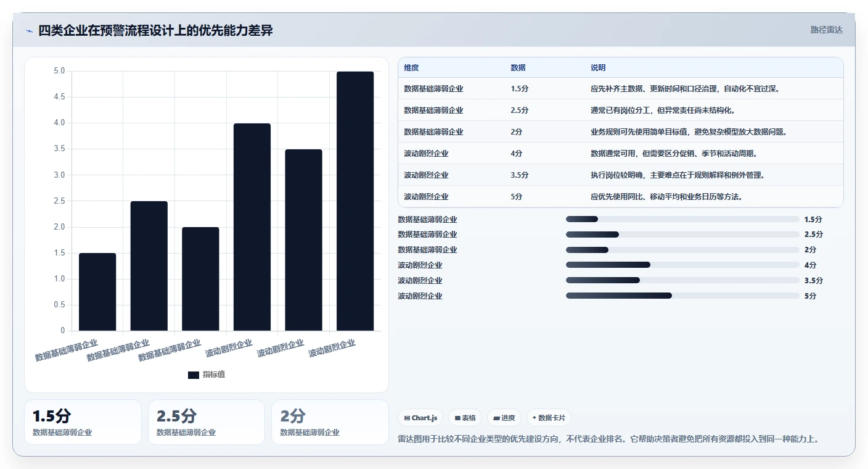Select the Chart.js chip
Screen dimensions: 868x469
coord(420,418)
